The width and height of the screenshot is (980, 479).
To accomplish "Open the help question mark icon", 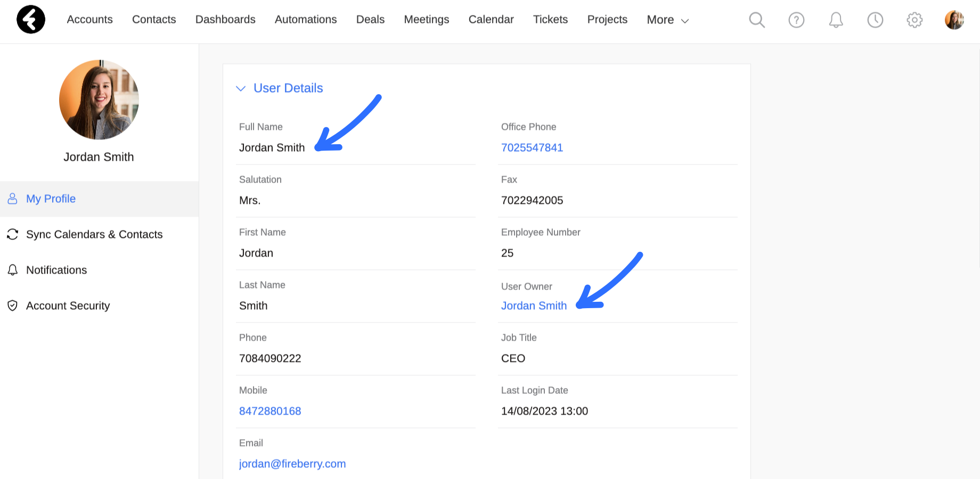I will 796,20.
